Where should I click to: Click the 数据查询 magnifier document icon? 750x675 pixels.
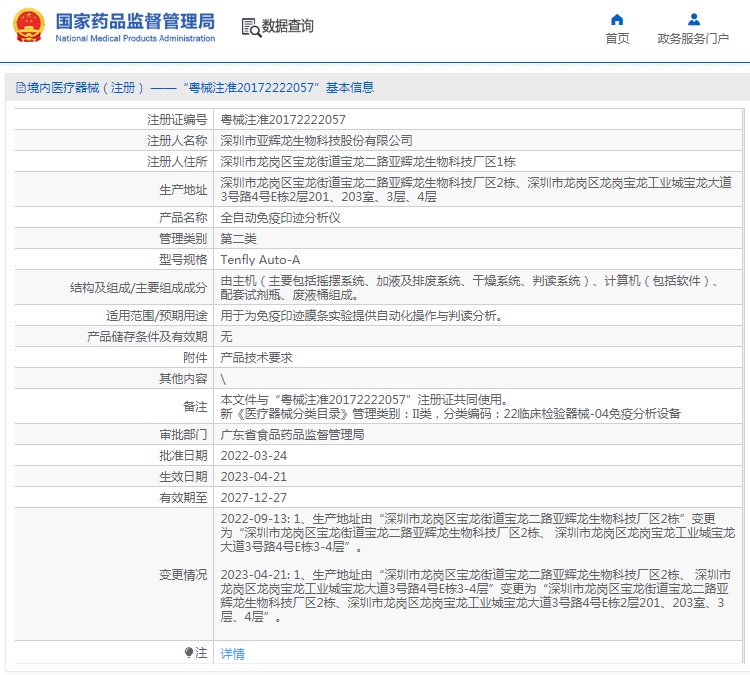tap(250, 27)
